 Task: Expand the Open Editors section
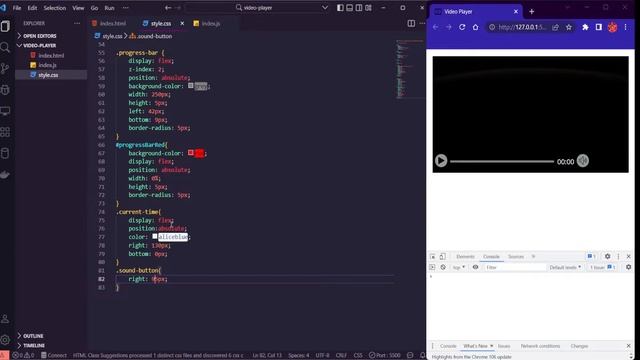[x=40, y=36]
